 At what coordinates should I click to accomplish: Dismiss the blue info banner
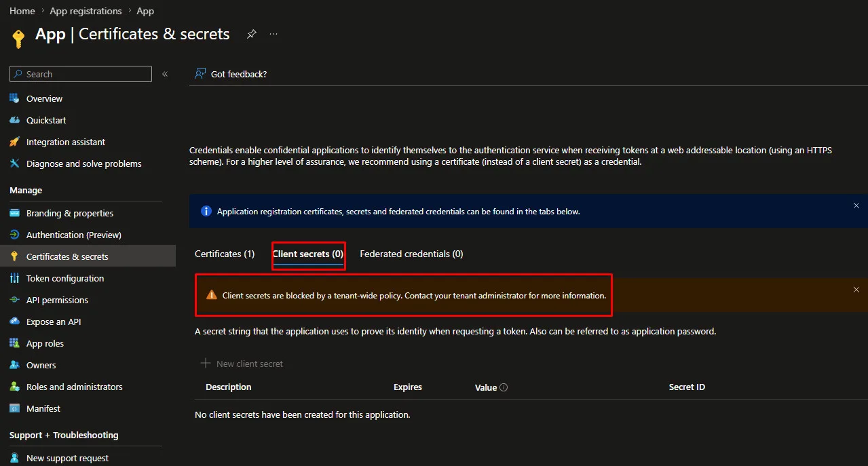click(x=856, y=206)
